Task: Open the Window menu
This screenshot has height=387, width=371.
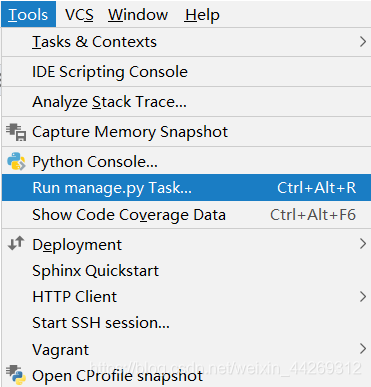Action: (x=138, y=15)
